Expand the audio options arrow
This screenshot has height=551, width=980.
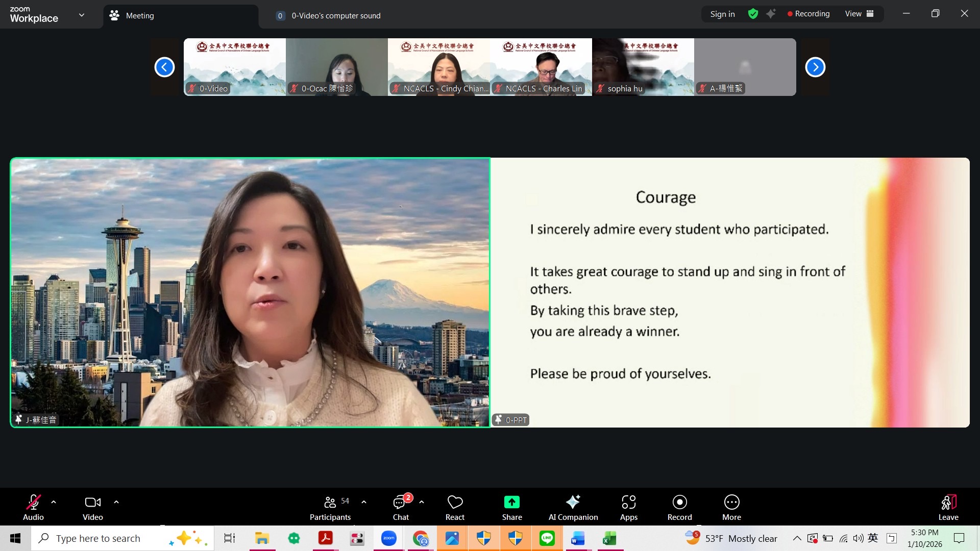pyautogui.click(x=54, y=502)
